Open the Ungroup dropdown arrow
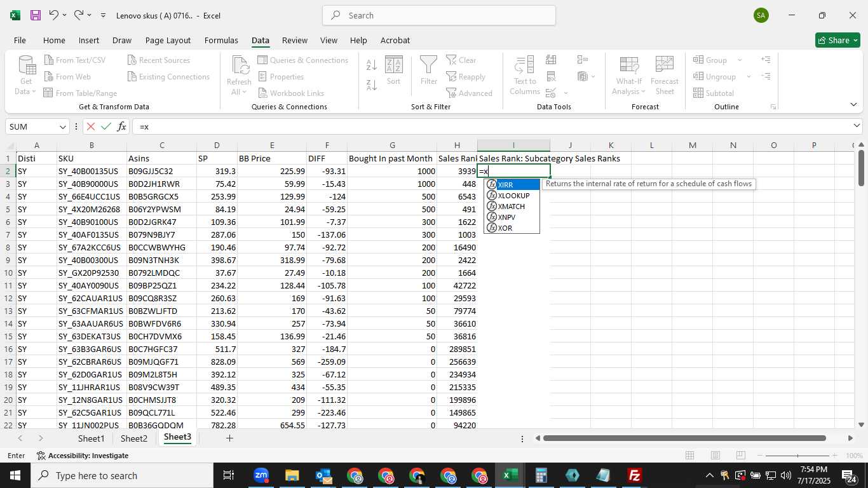This screenshot has height=488, width=868. (x=749, y=77)
